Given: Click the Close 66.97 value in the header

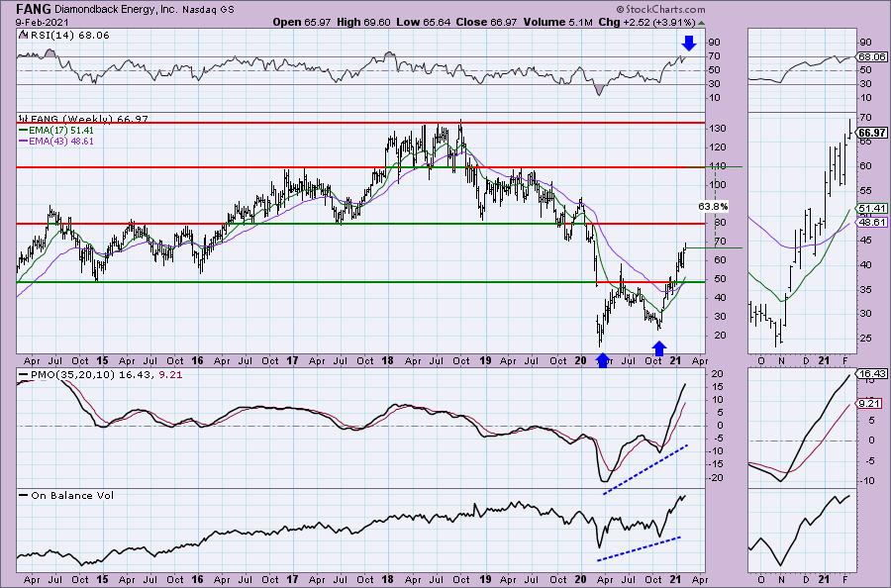Looking at the screenshot, I should (x=486, y=22).
